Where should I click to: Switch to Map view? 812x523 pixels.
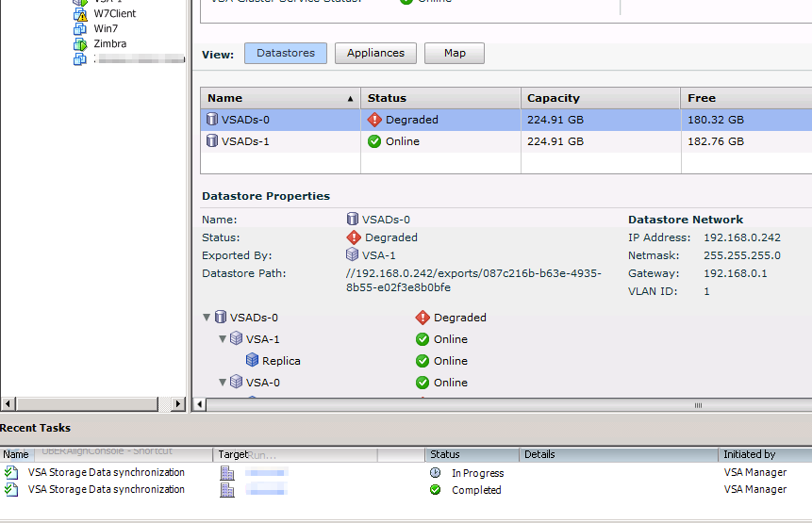[455, 54]
